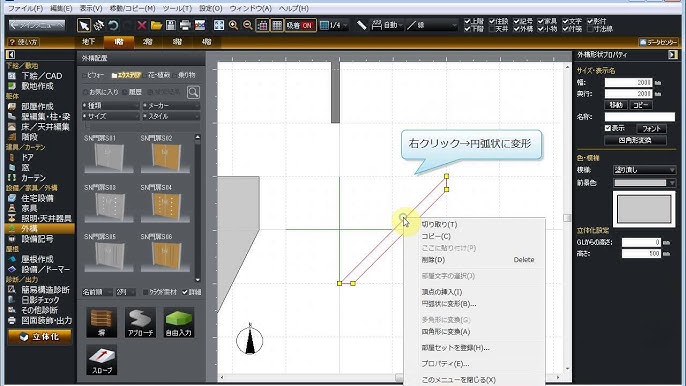Zoom out with the magnifier minus icon
Viewport: 686px width, 386px height.
(x=247, y=25)
